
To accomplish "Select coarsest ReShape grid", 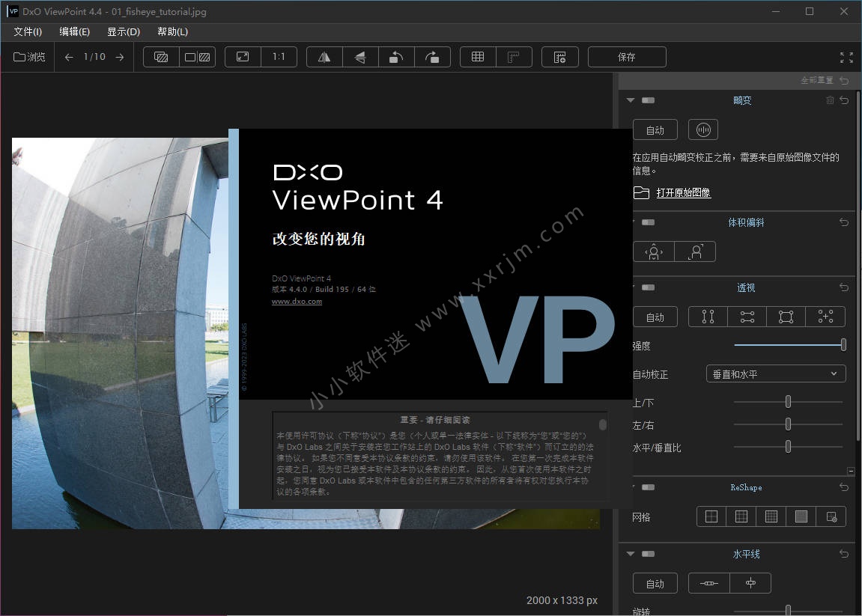I will click(x=711, y=516).
